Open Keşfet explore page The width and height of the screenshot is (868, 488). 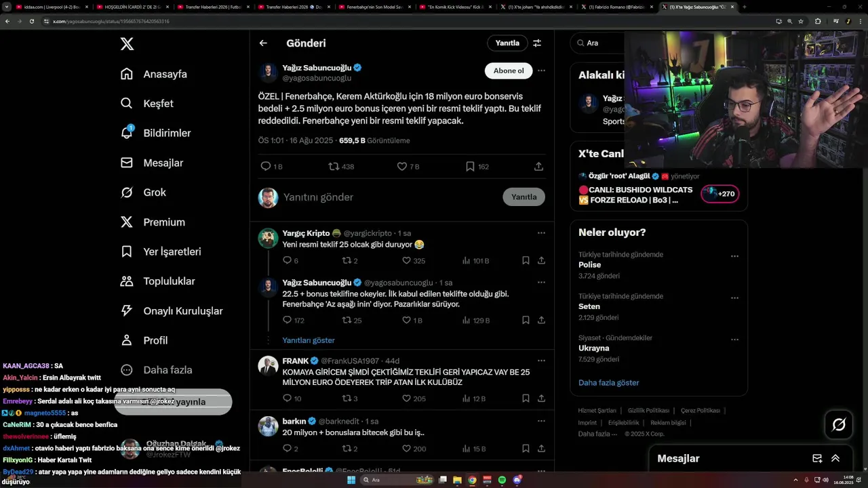coord(146,104)
